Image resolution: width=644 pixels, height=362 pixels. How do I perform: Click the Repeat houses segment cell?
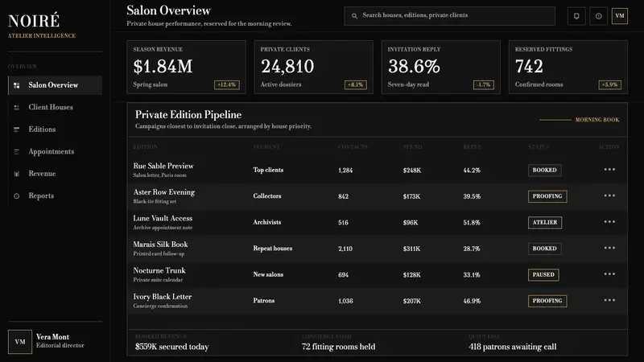click(273, 249)
